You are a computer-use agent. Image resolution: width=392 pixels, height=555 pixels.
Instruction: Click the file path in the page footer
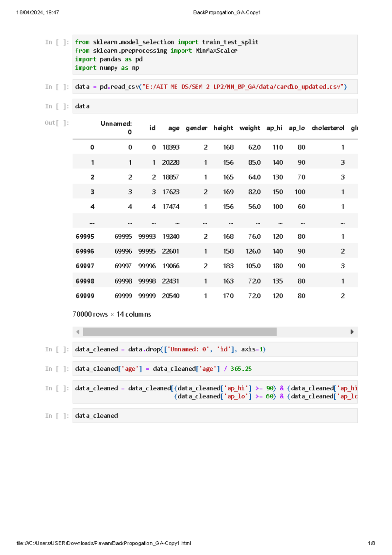[104, 543]
